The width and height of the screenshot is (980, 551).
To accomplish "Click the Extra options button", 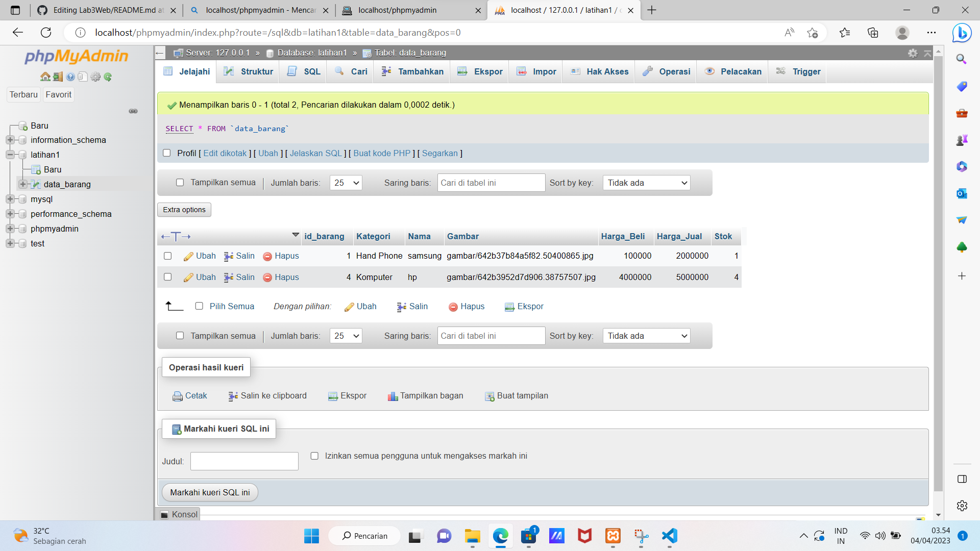I will (x=184, y=210).
